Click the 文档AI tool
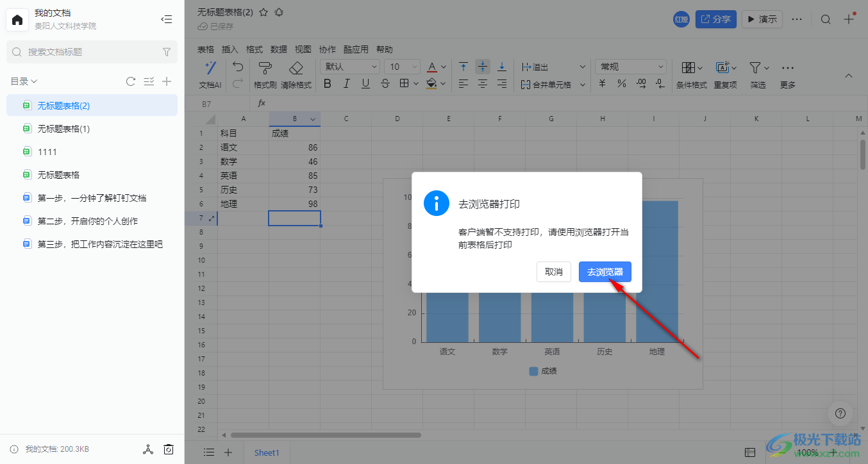 click(x=210, y=75)
